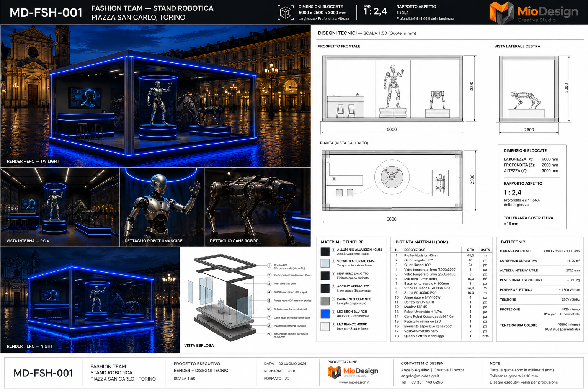Viewport: 588px width, 392px height.
Task: Open the Render Hero Night image
Action: [90, 300]
